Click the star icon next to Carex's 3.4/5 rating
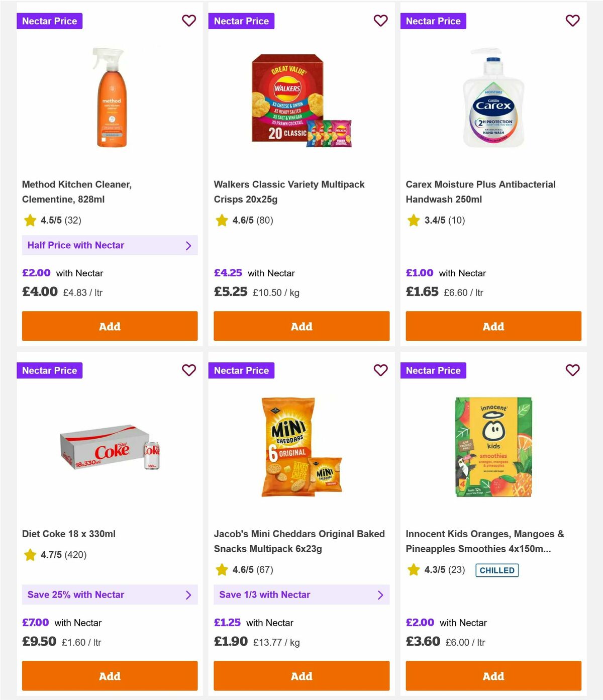This screenshot has width=603, height=700. coord(413,220)
